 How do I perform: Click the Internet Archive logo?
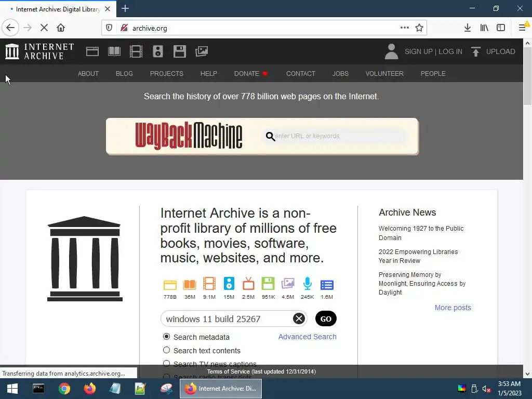[39, 51]
